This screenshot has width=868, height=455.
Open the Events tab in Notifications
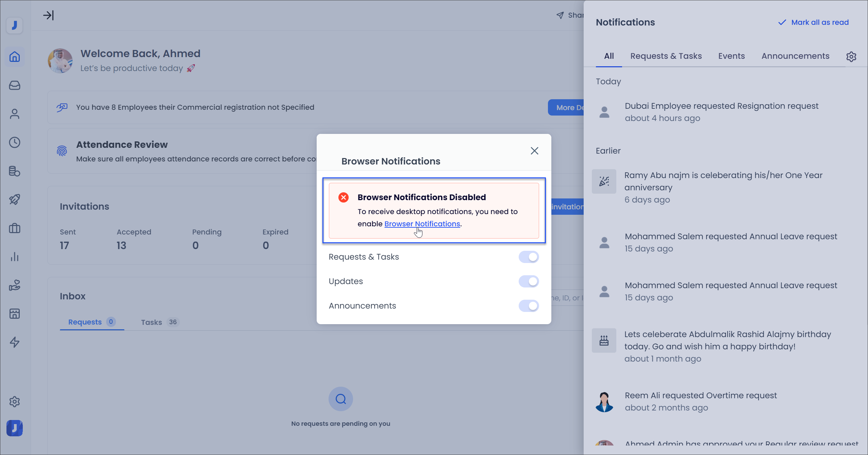[x=731, y=56]
